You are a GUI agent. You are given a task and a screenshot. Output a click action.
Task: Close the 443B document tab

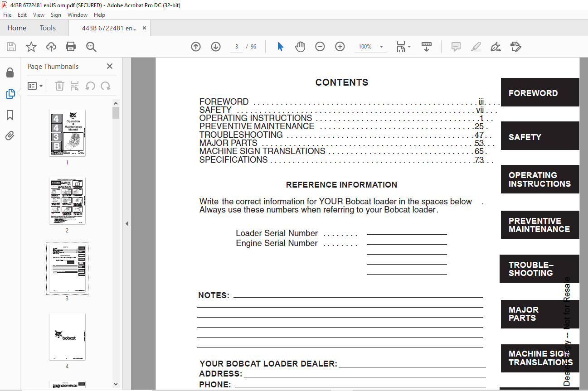pos(144,28)
